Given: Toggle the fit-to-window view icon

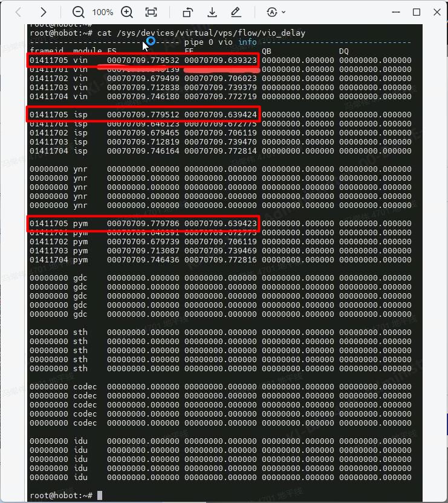Looking at the screenshot, I should [151, 12].
